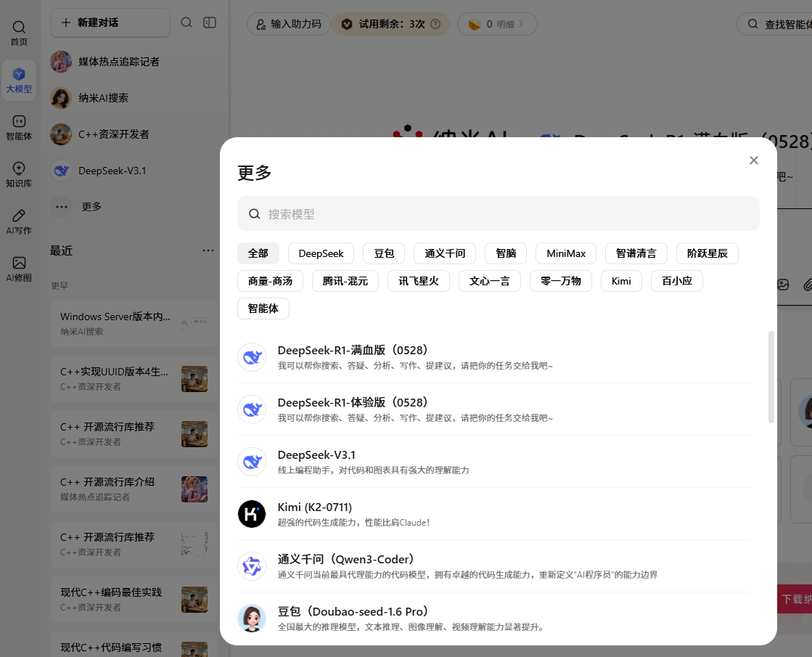The image size is (812, 657).
Task: Close the 更多 dialog with X
Action: coord(754,160)
